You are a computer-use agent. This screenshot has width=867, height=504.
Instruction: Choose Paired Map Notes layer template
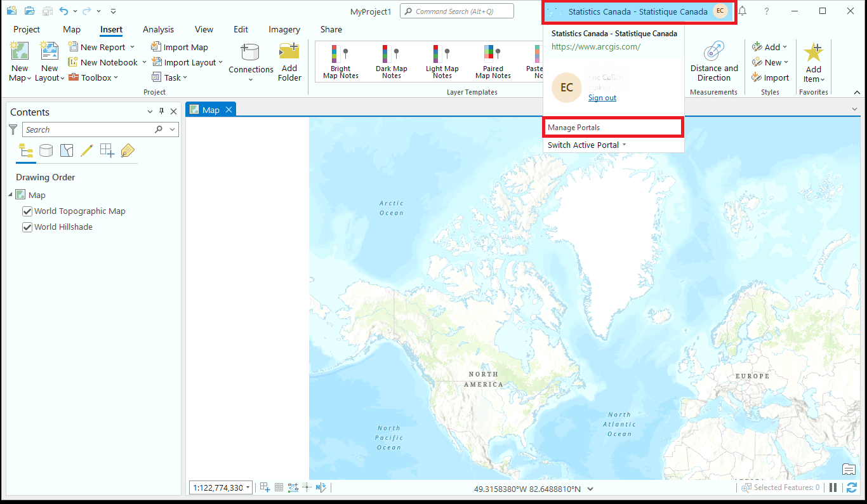click(x=493, y=62)
